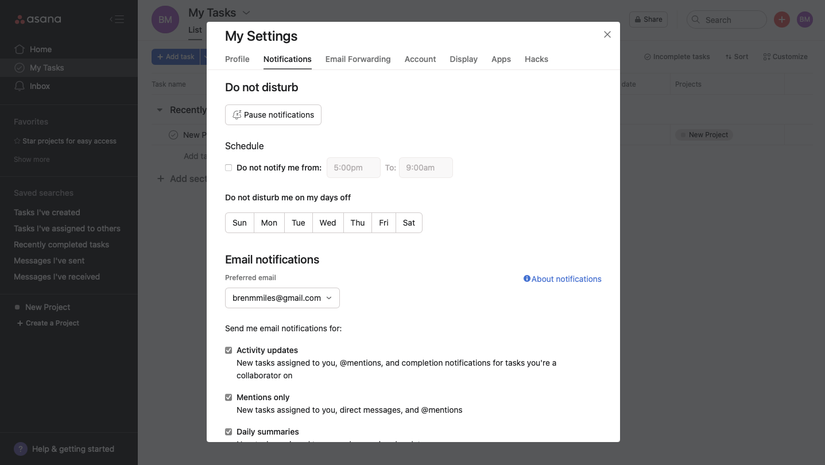The width and height of the screenshot is (825, 465).
Task: Switch to the Email Forwarding tab
Action: click(358, 59)
